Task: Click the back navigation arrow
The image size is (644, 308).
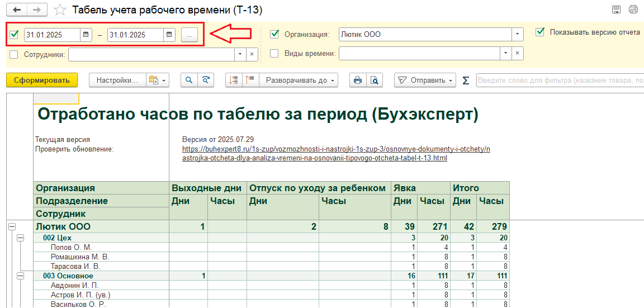Action: [16, 10]
